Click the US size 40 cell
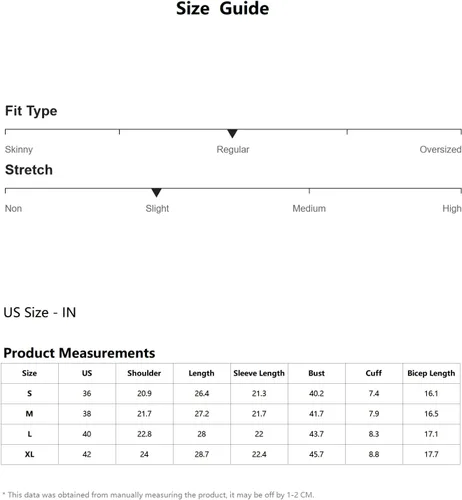The image size is (462, 500). click(x=87, y=434)
